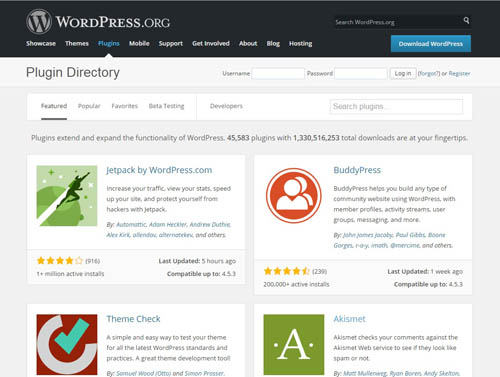Click the Log in button
The width and height of the screenshot is (500, 377).
click(x=403, y=73)
